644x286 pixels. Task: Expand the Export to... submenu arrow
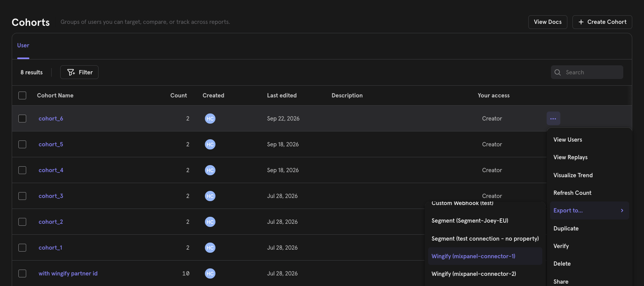[x=622, y=210]
